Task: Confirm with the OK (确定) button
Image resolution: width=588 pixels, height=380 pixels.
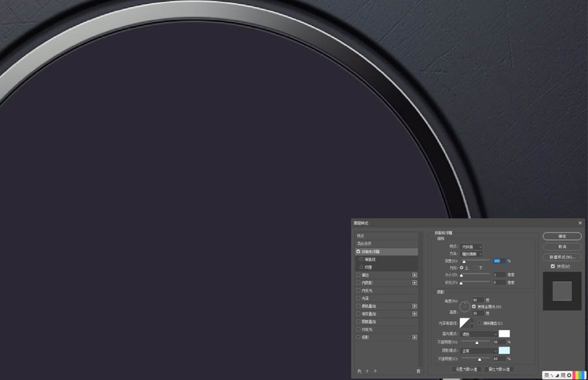Action: pos(562,236)
